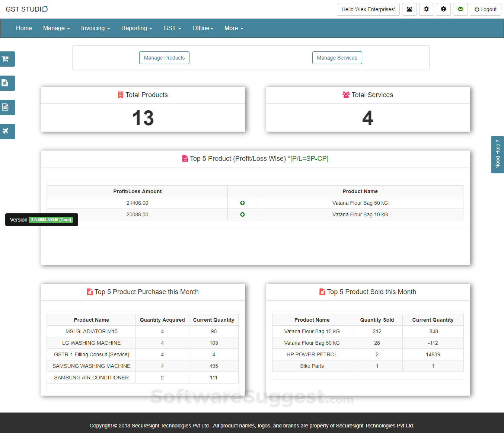Click the exclamation info icon button
The height and width of the screenshot is (433, 504).
click(443, 9)
